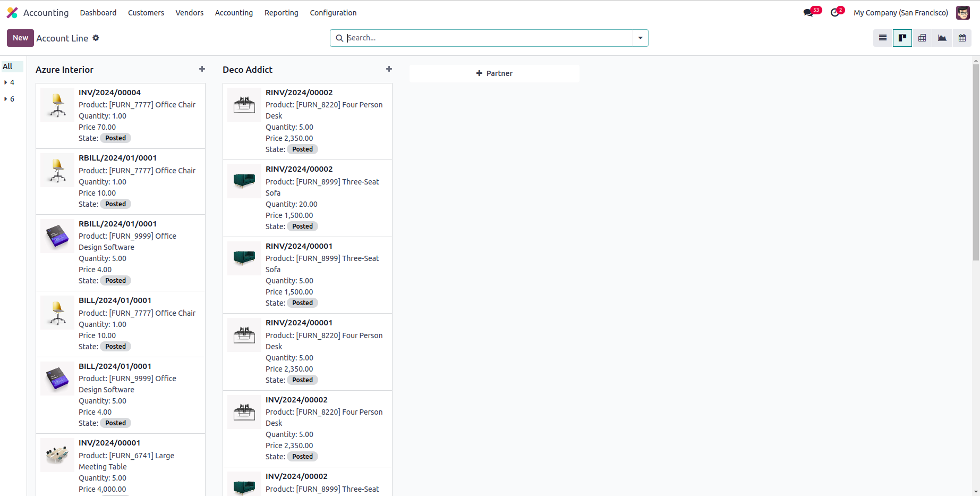This screenshot has height=496, width=980.
Task: Open the activities clock icon
Action: point(835,13)
